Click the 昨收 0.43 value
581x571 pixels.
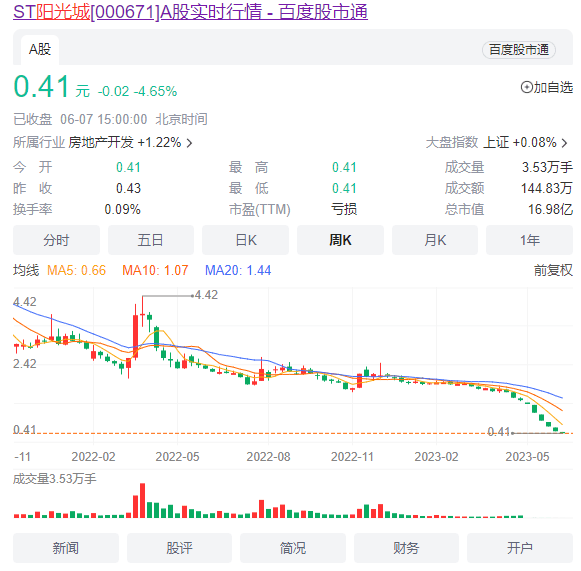[129, 188]
